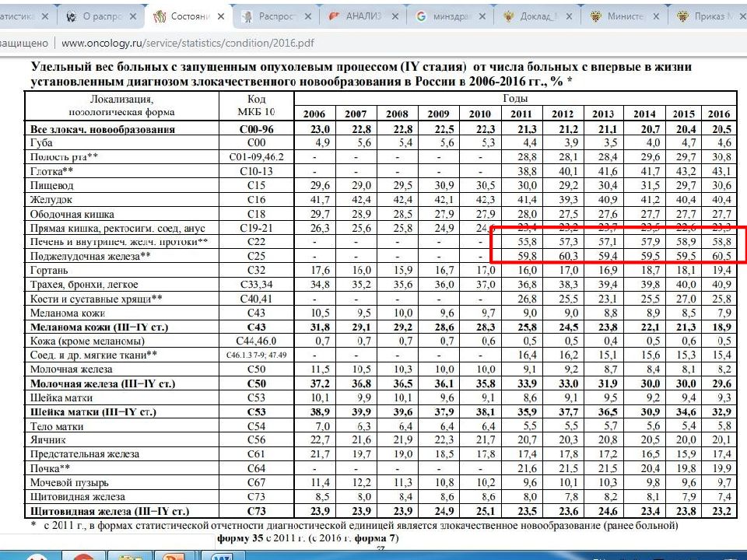
Task: Click the 'Почка**' row label
Action: (50, 468)
